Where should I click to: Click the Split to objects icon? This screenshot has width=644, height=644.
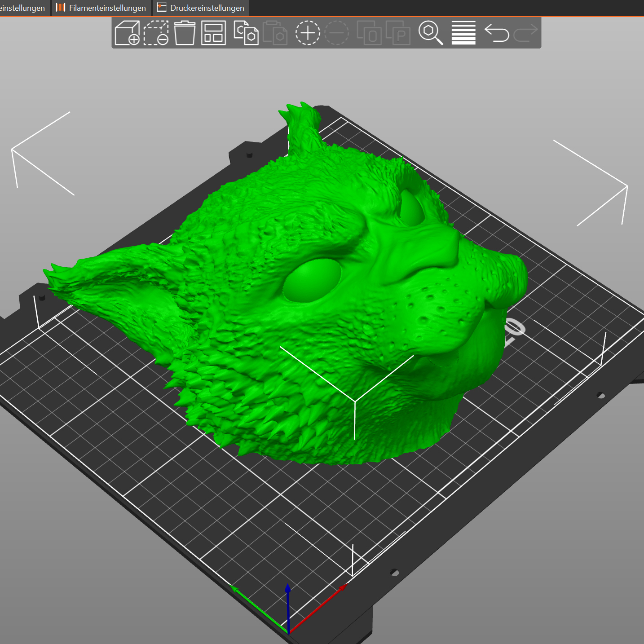coord(369,33)
